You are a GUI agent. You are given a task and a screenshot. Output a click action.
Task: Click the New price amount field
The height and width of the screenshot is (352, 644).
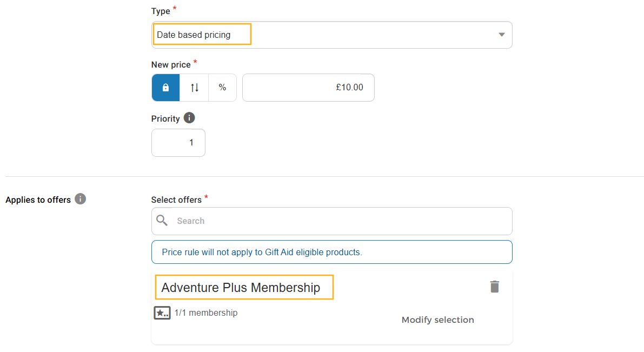308,88
